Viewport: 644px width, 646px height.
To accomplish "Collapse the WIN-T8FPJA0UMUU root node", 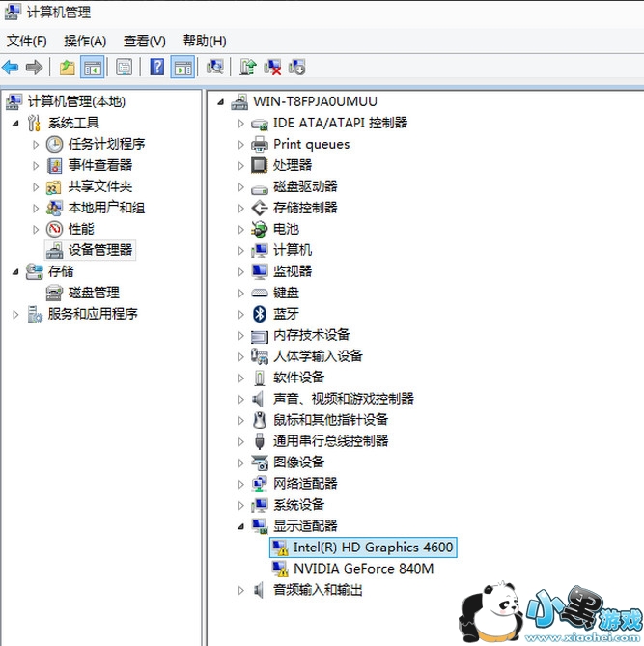I will [221, 101].
